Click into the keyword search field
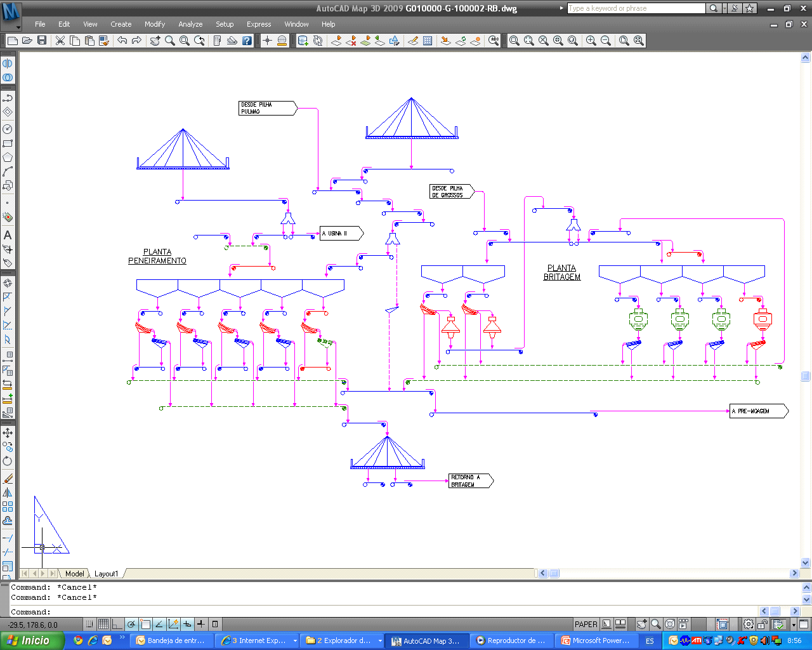 click(636, 8)
